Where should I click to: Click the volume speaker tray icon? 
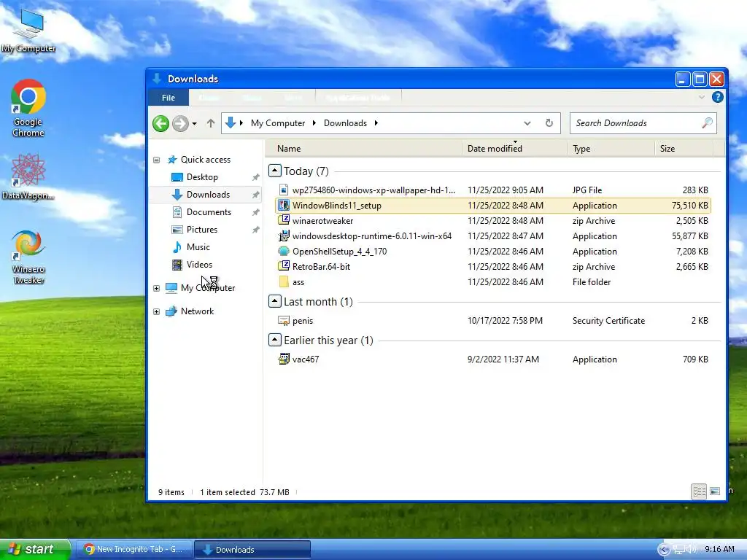point(692,550)
